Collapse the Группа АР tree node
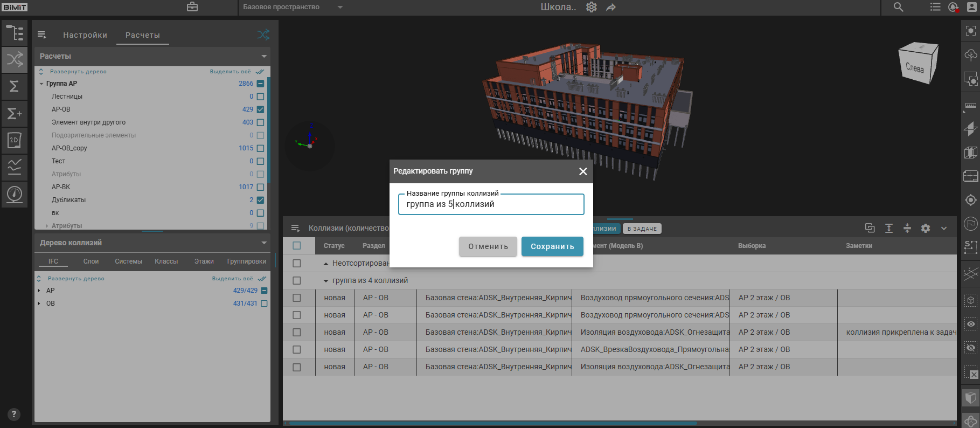 [x=41, y=84]
